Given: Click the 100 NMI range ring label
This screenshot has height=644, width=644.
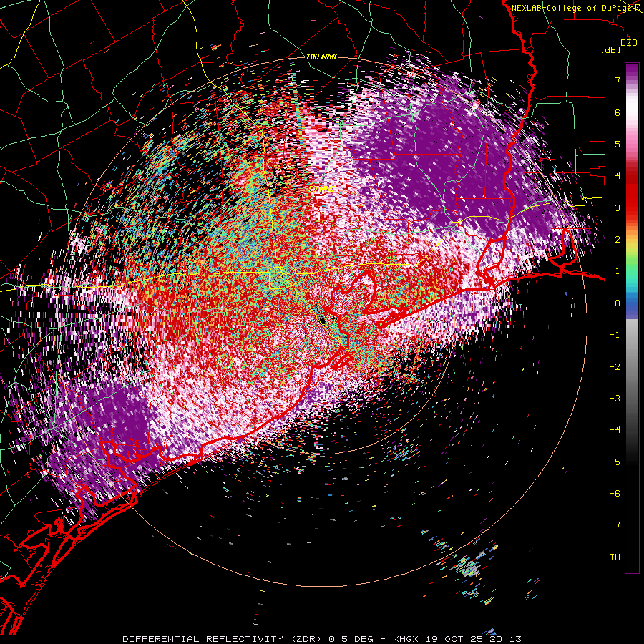Looking at the screenshot, I should 321,57.
